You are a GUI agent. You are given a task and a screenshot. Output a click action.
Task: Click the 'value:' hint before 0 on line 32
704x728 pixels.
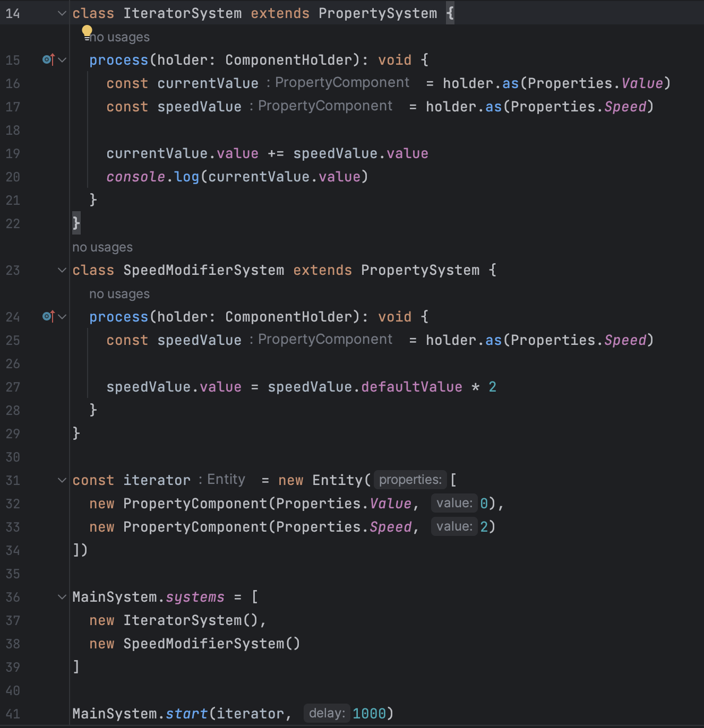tap(454, 503)
